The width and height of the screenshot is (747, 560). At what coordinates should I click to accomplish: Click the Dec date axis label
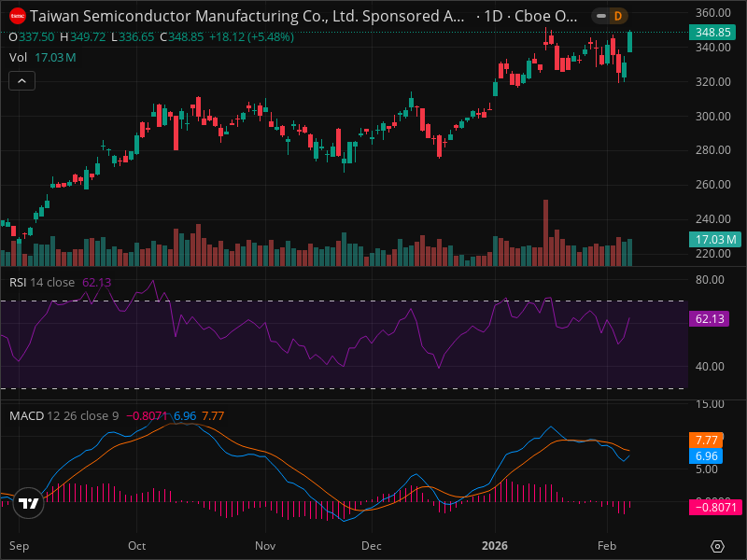click(x=371, y=546)
